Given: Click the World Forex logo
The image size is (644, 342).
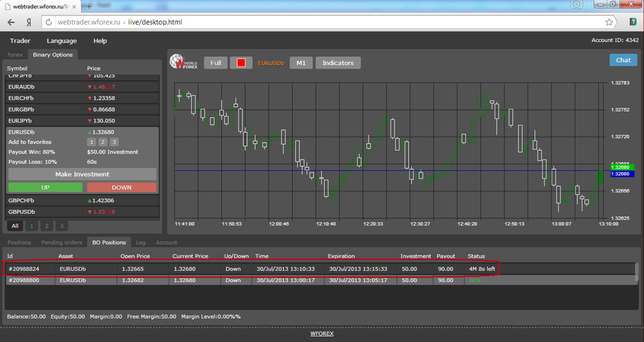Looking at the screenshot, I should click(x=184, y=62).
